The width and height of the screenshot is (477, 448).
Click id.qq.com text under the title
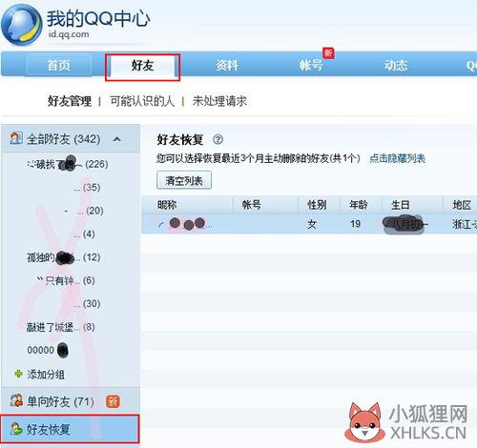(x=69, y=33)
